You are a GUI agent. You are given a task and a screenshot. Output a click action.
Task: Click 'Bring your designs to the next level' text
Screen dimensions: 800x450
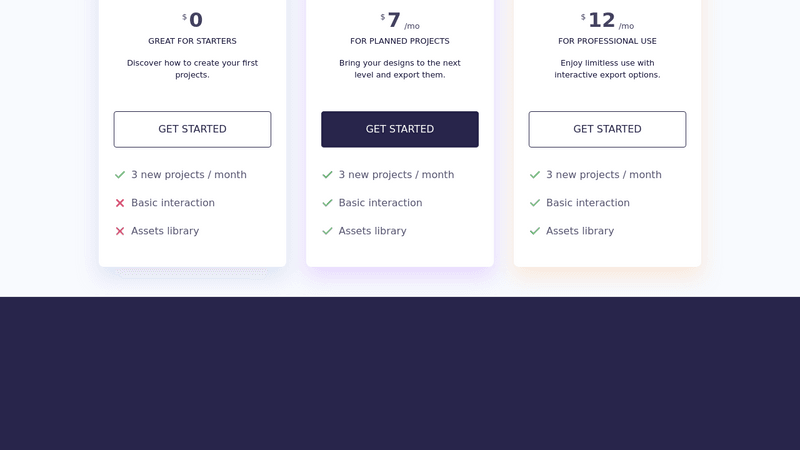click(400, 69)
